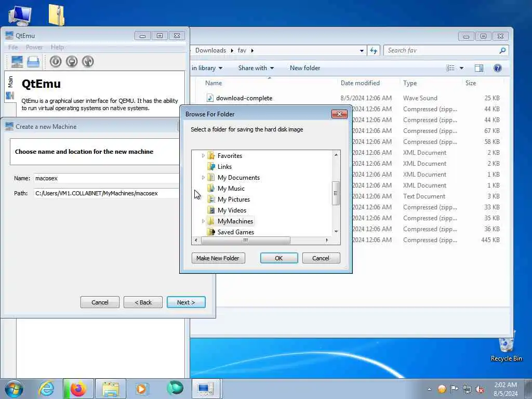532x399 pixels.
Task: Select the My Videos folder
Action: coord(232,210)
